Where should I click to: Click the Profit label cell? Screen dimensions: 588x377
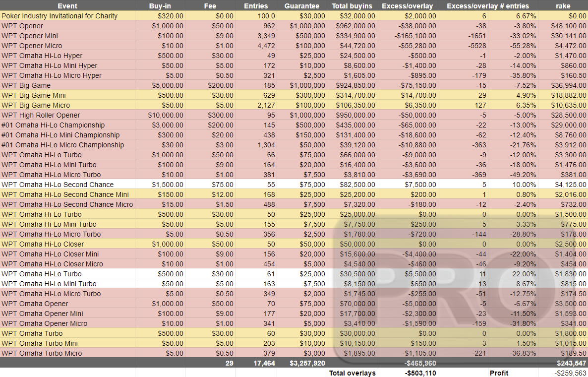[x=499, y=373]
